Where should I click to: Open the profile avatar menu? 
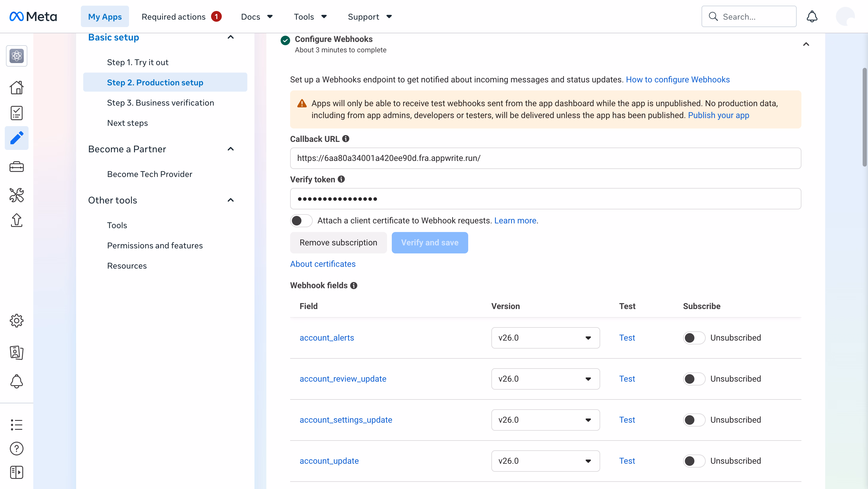[x=845, y=17]
